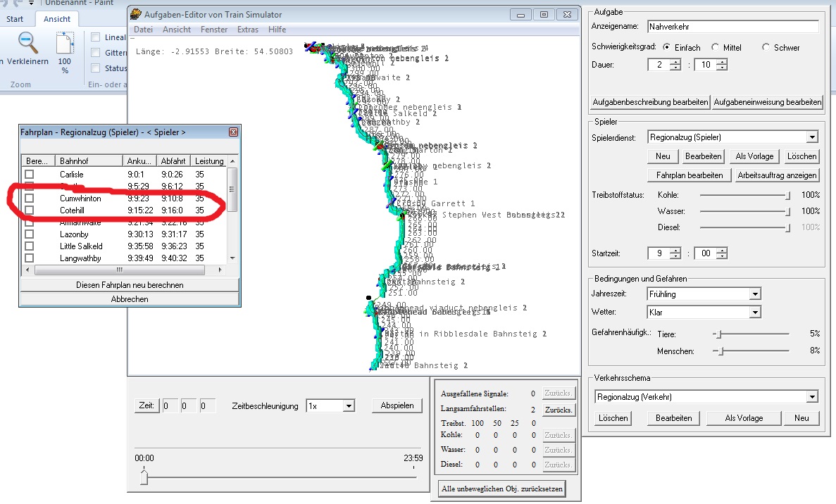The height and width of the screenshot is (504, 836).
Task: Increase the Dauer hours with up arrow
Action: [675, 61]
